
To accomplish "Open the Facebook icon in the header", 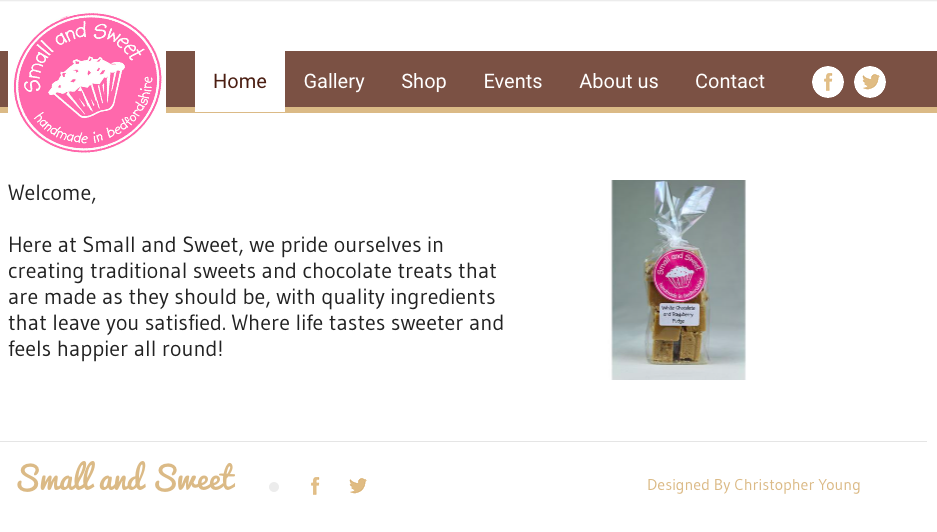I will click(828, 82).
